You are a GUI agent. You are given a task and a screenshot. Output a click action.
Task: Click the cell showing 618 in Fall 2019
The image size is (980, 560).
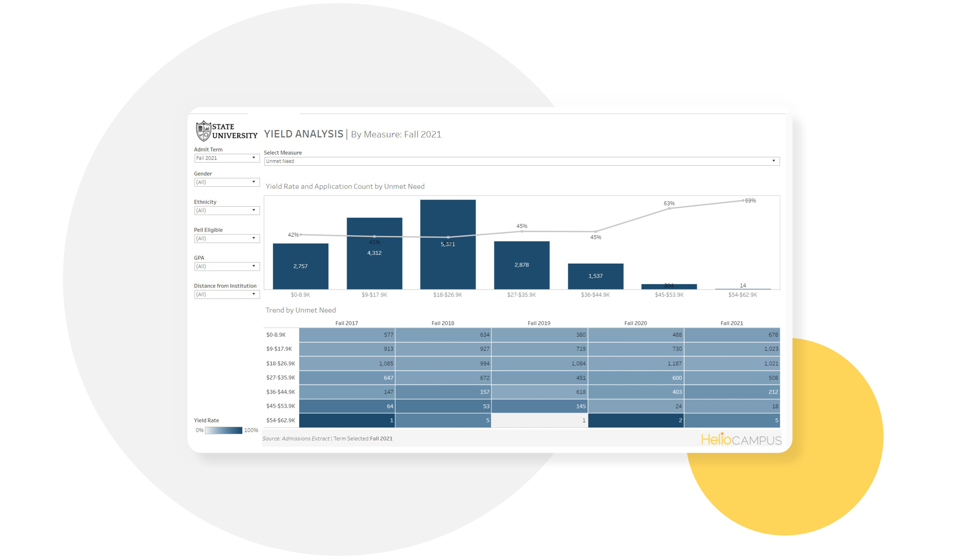[540, 392]
